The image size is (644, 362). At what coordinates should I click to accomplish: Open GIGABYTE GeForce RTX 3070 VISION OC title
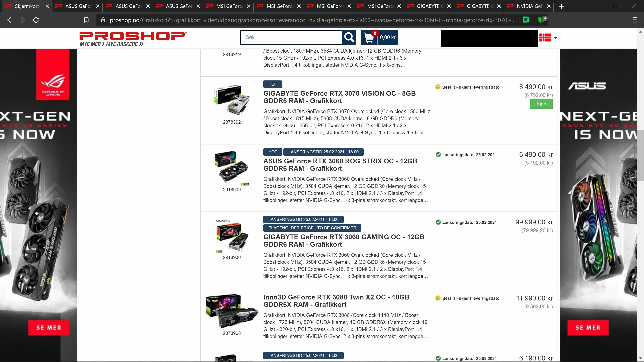[339, 97]
